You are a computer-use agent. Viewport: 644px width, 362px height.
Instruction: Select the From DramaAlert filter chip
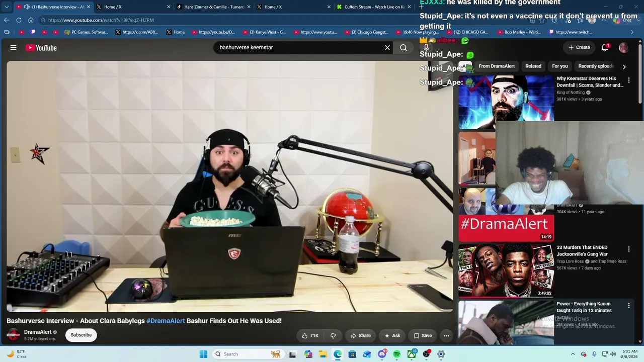click(x=497, y=66)
